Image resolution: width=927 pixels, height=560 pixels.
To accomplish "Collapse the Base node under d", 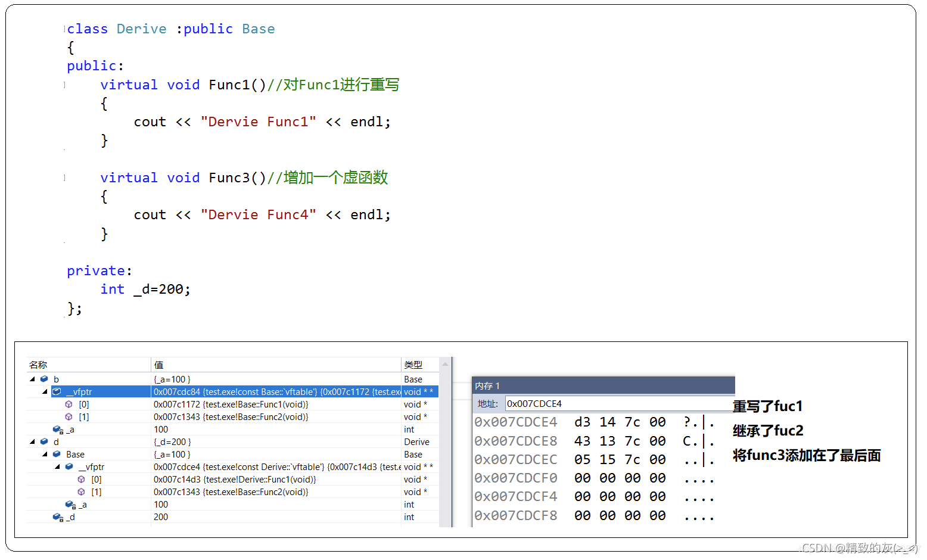I will tap(45, 454).
